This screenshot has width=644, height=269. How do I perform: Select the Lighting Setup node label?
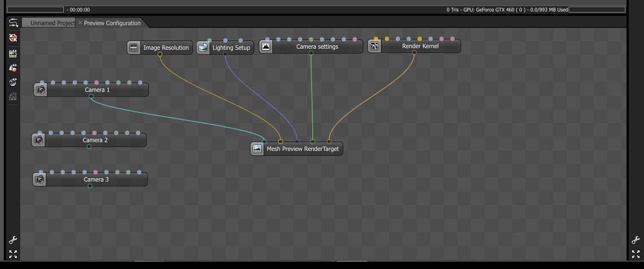coord(231,48)
